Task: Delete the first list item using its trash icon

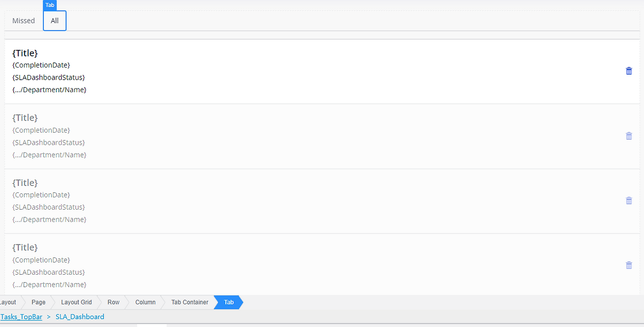Action: 629,71
